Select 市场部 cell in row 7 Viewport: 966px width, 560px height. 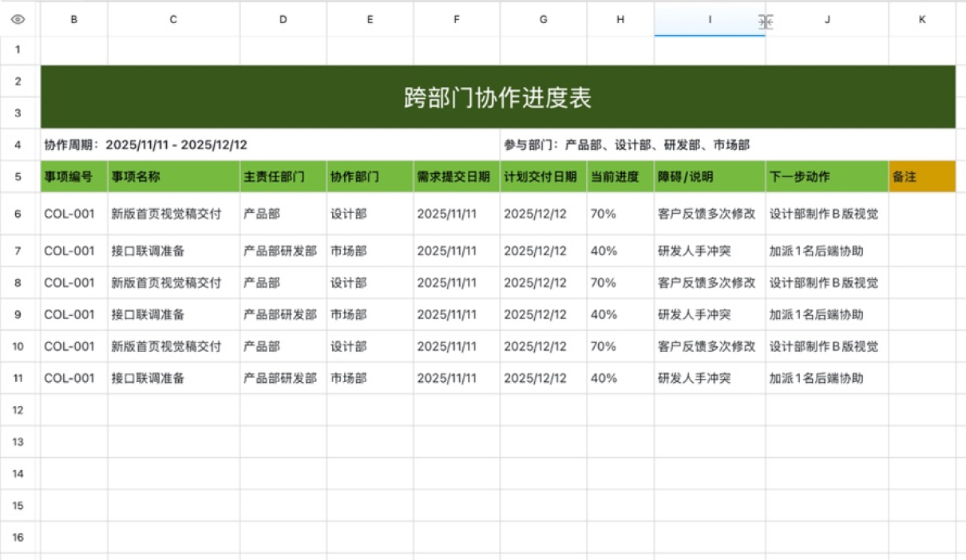point(370,250)
